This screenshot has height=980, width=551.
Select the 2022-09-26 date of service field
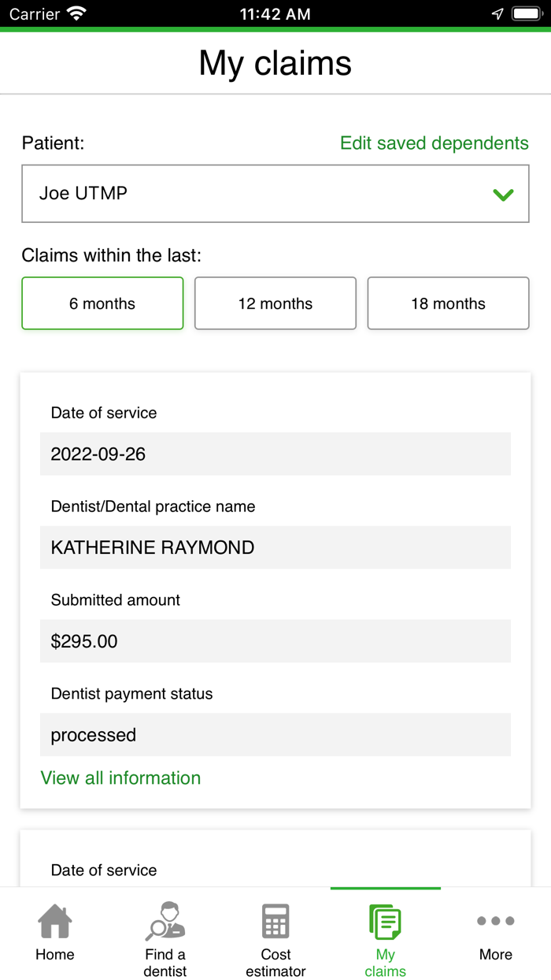pyautogui.click(x=275, y=454)
